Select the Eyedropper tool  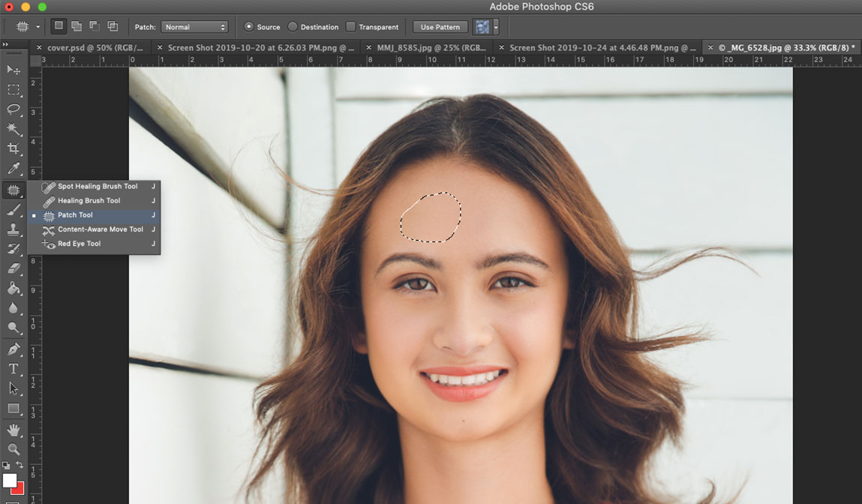coord(14,168)
